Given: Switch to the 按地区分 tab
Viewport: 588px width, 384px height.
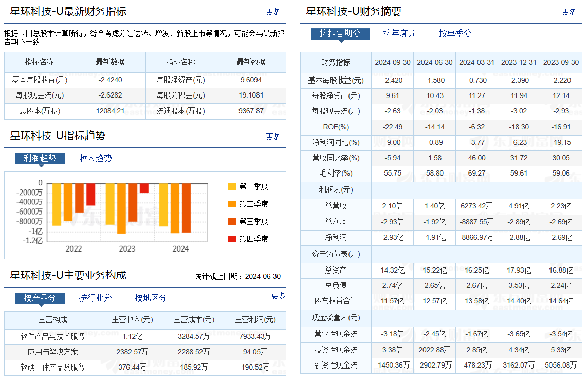Looking at the screenshot, I should point(151,298).
